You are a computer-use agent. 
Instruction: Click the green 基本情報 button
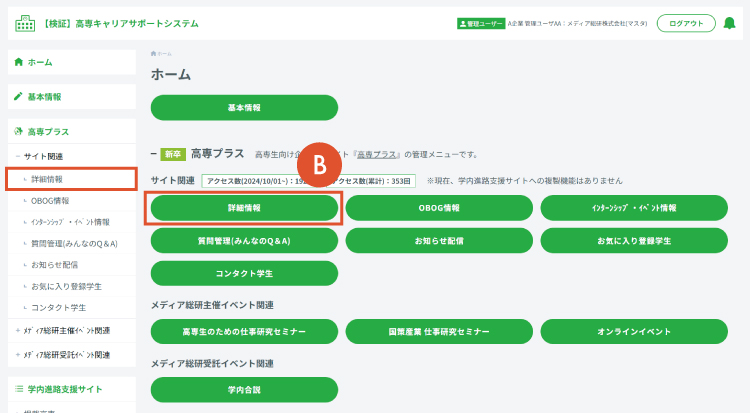point(244,108)
